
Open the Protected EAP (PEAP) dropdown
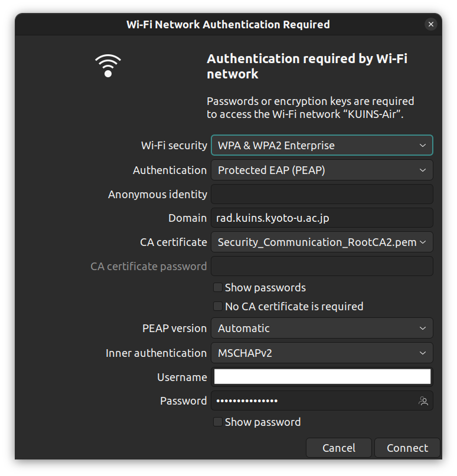coord(322,170)
